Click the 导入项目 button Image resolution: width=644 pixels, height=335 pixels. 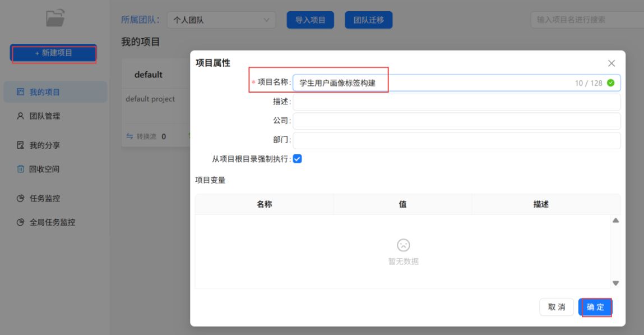pyautogui.click(x=310, y=20)
